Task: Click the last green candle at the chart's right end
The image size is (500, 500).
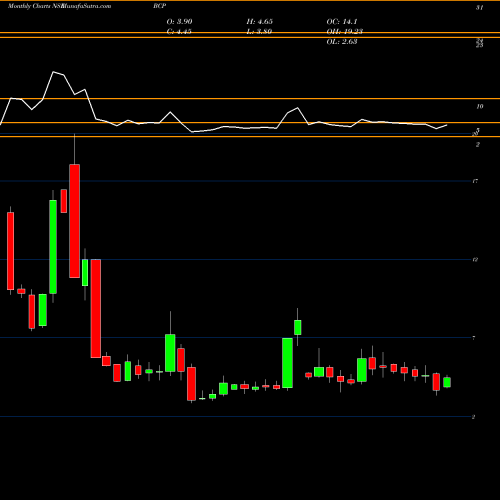Action: point(447,382)
